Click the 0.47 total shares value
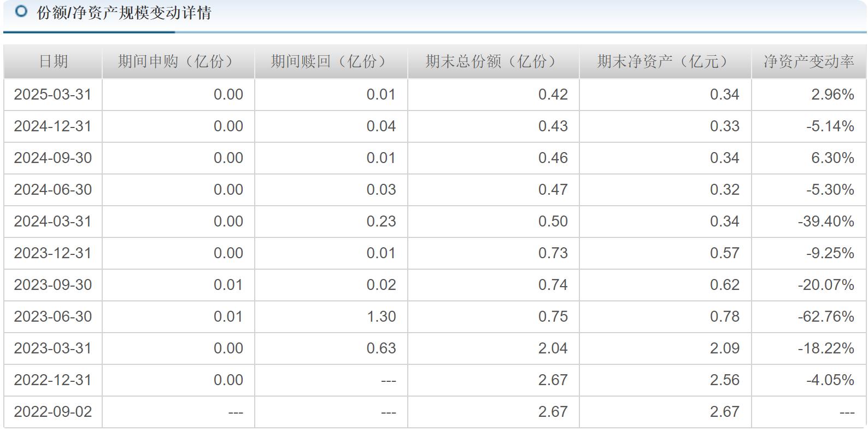Viewport: 868px width, 430px height. point(553,190)
